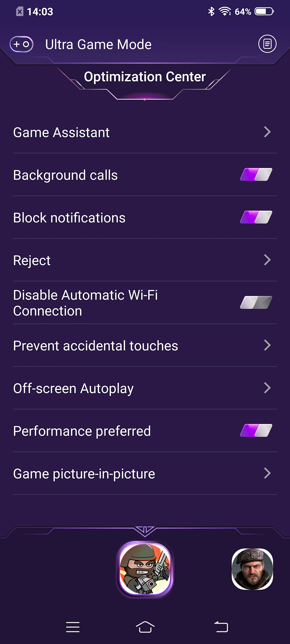Screen dimensions: 290x644
Task: Open the document list icon in header
Action: pos(267,44)
